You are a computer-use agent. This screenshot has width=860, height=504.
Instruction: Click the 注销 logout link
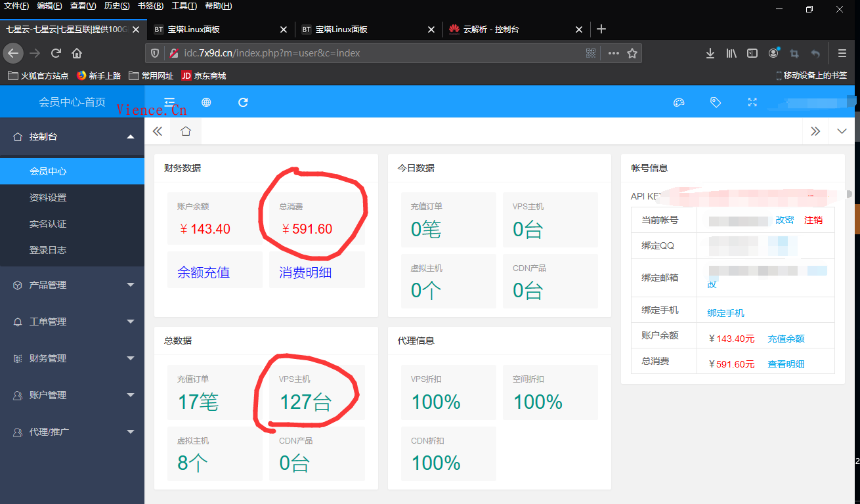[x=814, y=219]
